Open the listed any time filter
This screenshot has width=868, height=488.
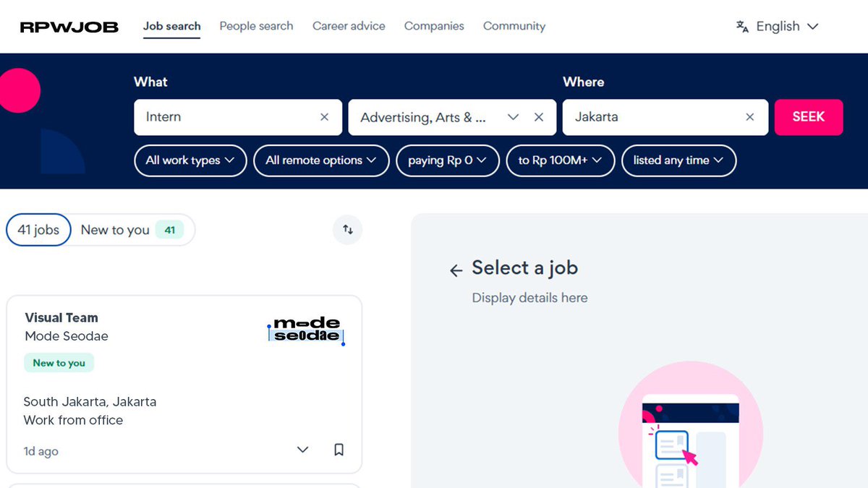tap(679, 160)
